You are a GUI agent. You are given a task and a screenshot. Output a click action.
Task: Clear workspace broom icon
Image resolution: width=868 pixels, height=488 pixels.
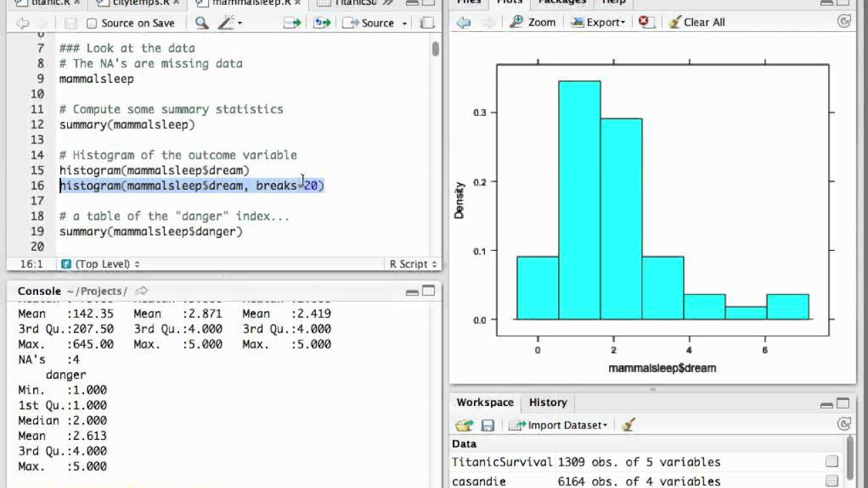(x=629, y=426)
